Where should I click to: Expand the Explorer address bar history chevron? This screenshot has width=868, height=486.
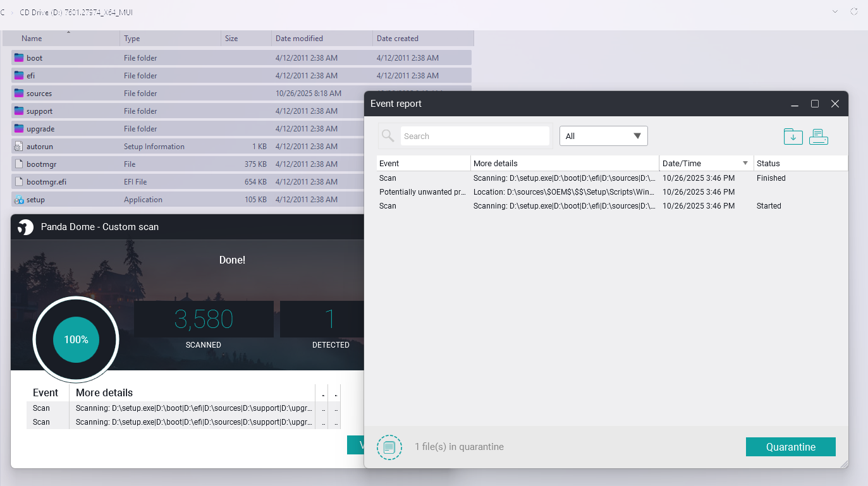[835, 11]
